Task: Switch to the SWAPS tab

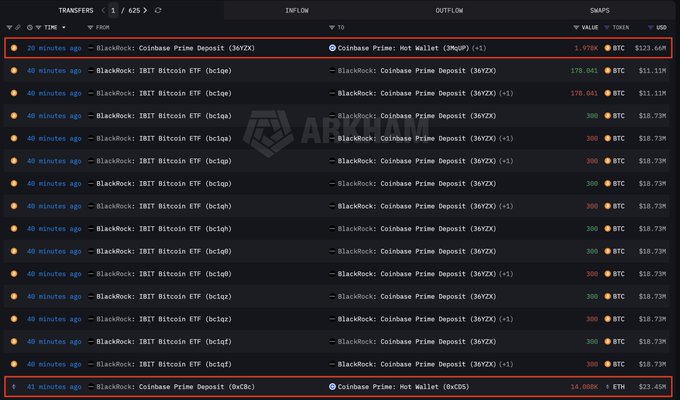Action: pos(600,10)
